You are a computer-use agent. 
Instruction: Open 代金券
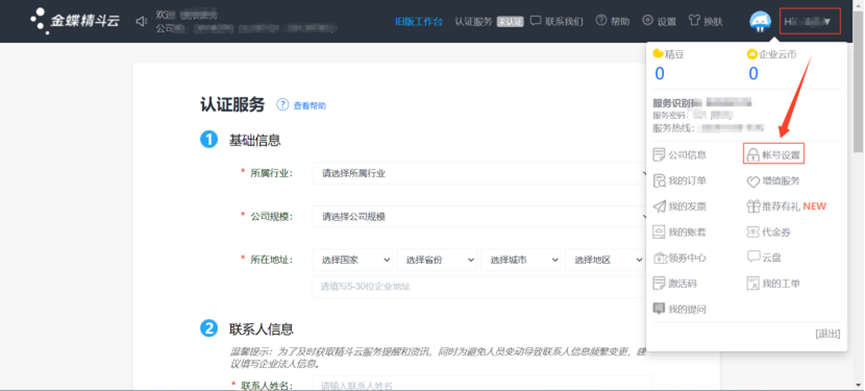[x=777, y=232]
